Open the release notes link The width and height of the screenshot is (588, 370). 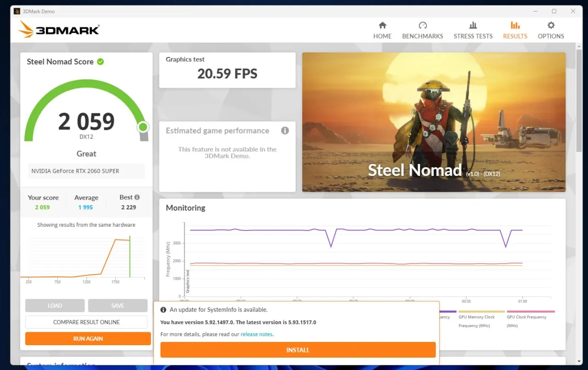pos(256,334)
